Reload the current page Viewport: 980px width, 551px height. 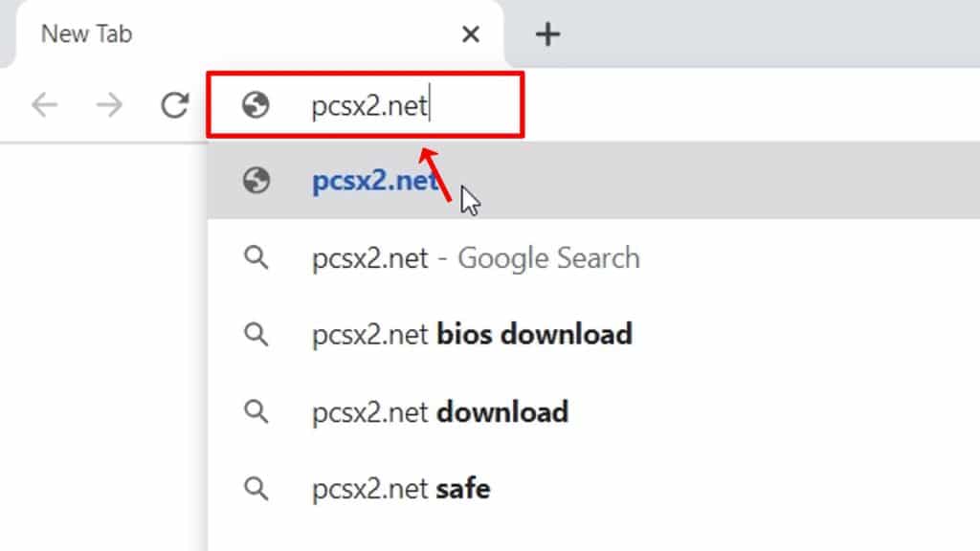point(174,105)
